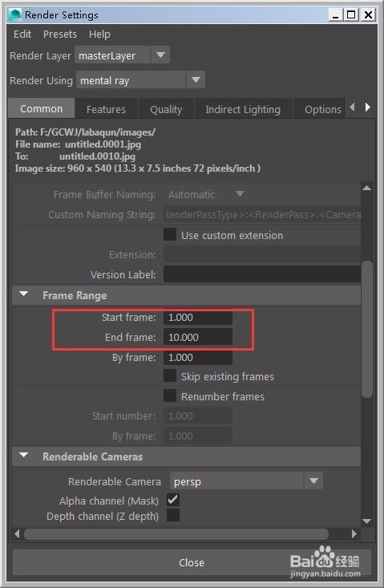This screenshot has width=384, height=588.
Task: Click the 'untitled.0001.jpg' file name text
Action: click(x=103, y=144)
